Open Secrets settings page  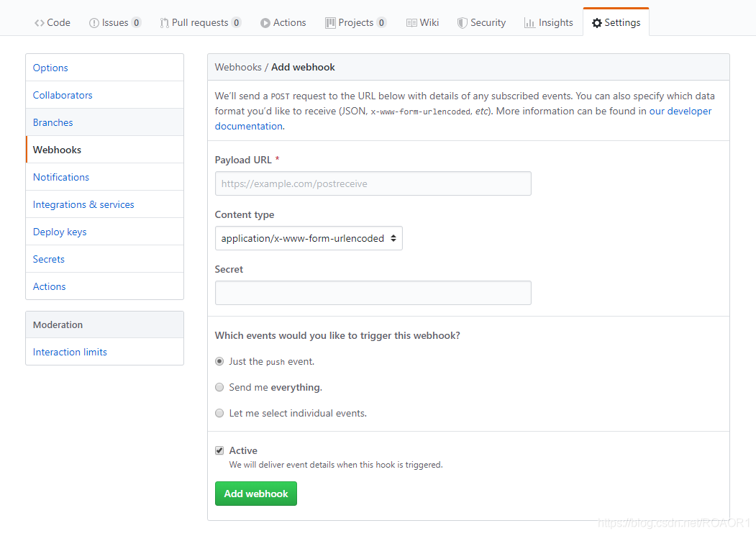pos(104,259)
